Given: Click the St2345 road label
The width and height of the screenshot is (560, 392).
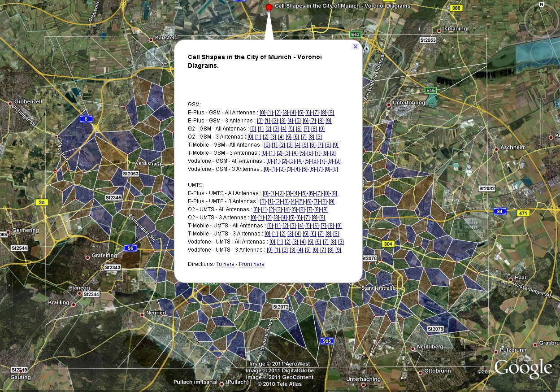Looking at the screenshot, I should point(113,197).
